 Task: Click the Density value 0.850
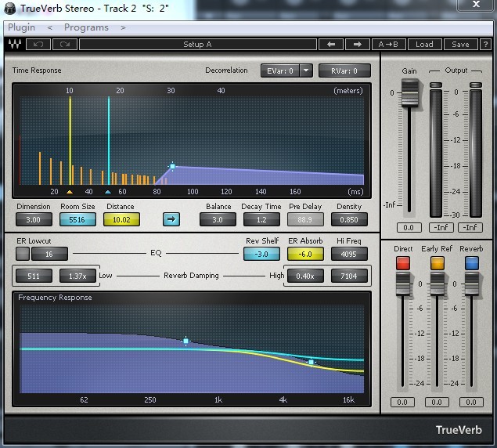point(349,219)
